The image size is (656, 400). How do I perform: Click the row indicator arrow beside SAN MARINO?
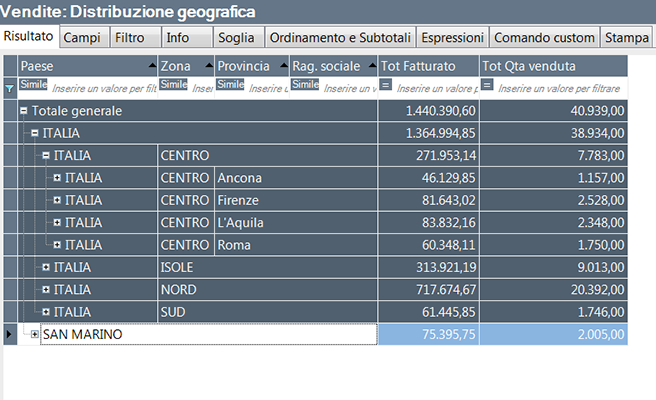[10, 334]
